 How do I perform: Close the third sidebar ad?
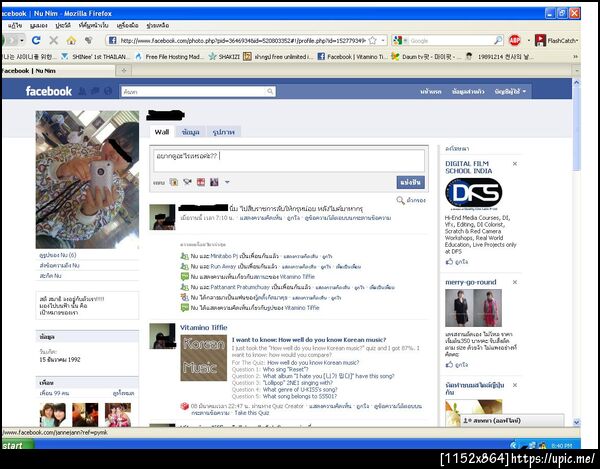click(515, 385)
